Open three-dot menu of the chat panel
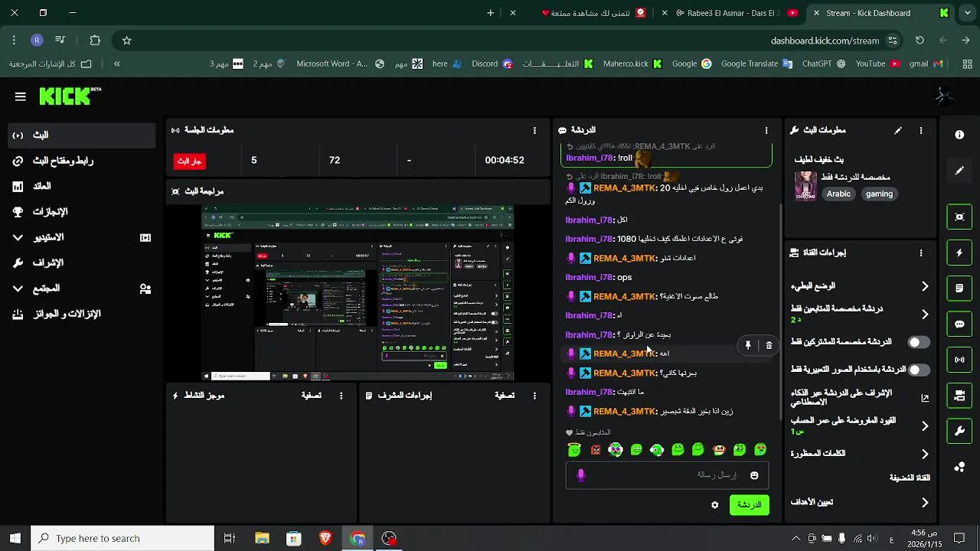 766,131
